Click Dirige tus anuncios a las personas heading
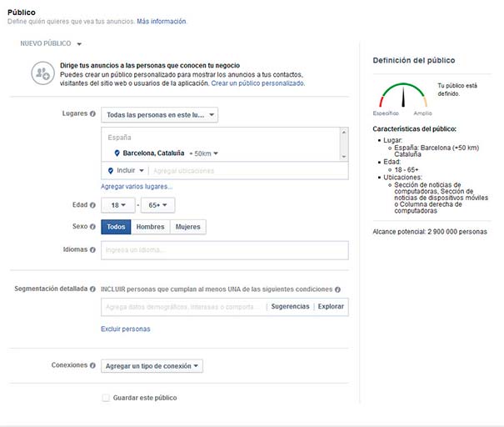 pyautogui.click(x=150, y=65)
